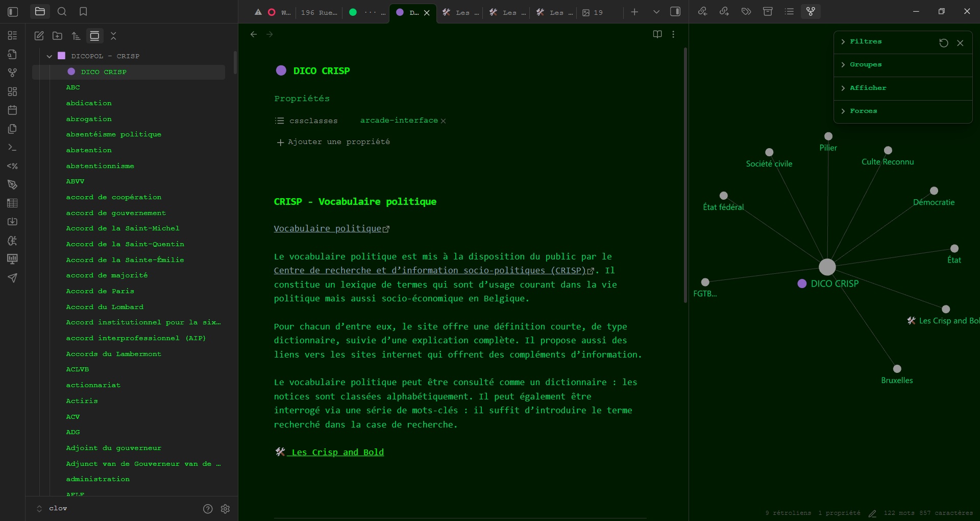Open the tags panel icon
980x521 pixels.
pyautogui.click(x=746, y=11)
